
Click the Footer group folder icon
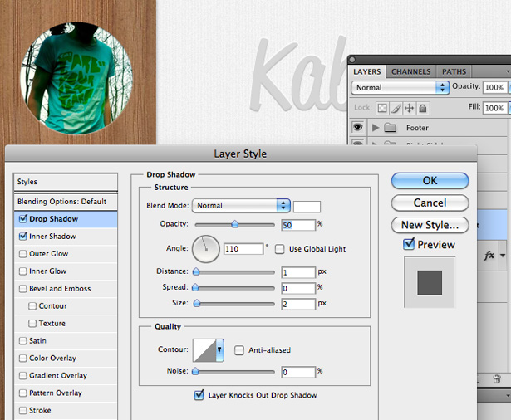[x=390, y=128]
